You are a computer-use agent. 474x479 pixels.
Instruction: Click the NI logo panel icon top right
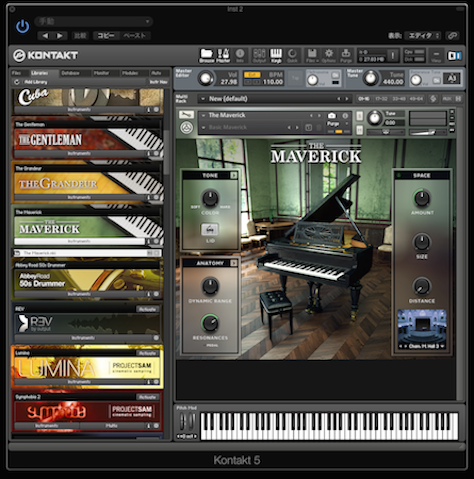pos(454,55)
